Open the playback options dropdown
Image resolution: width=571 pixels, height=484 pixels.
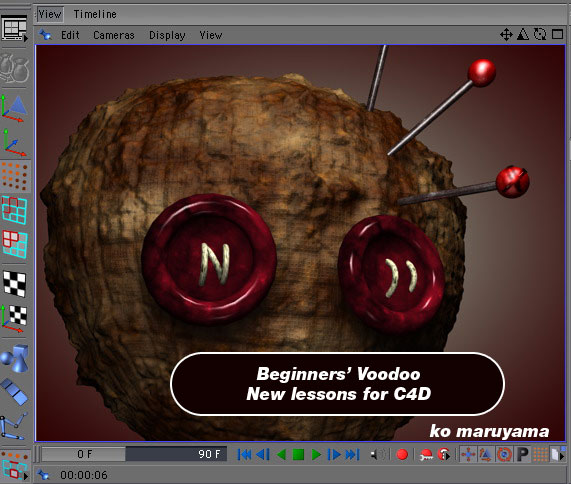558,455
